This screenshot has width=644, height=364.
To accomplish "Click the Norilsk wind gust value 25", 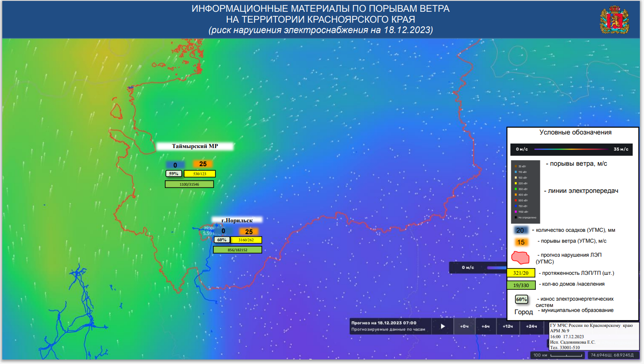I will point(249,231).
